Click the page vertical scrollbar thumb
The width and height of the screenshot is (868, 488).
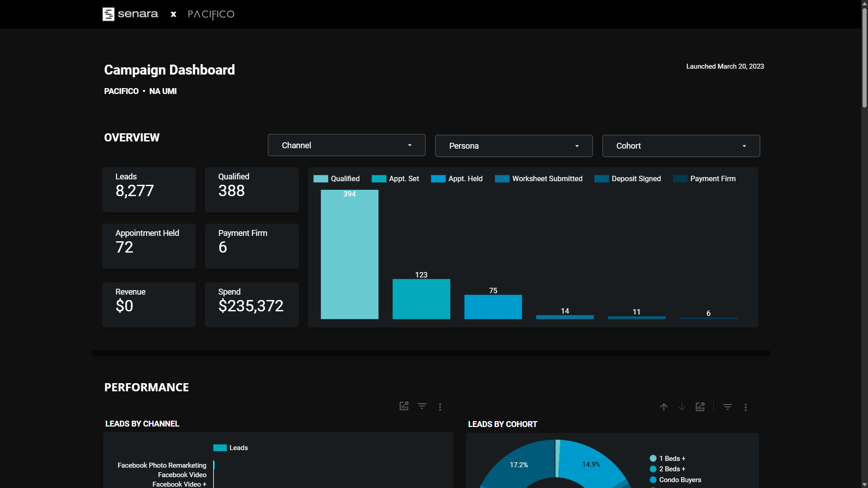(864, 59)
